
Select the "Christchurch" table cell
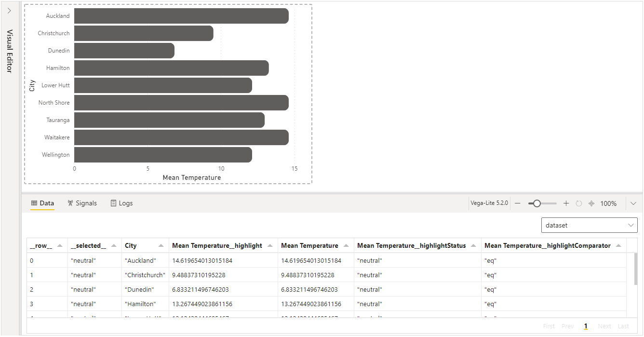[x=145, y=275]
